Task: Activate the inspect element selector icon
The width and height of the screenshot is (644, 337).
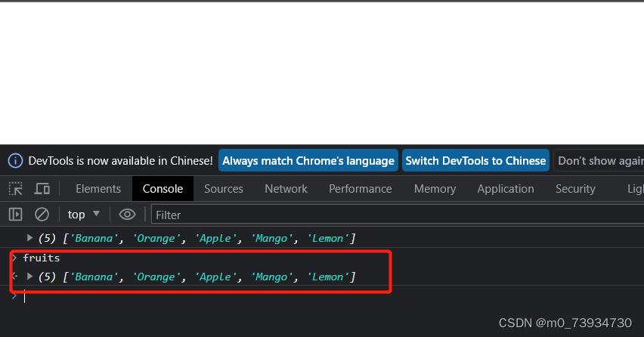Action: (x=16, y=189)
